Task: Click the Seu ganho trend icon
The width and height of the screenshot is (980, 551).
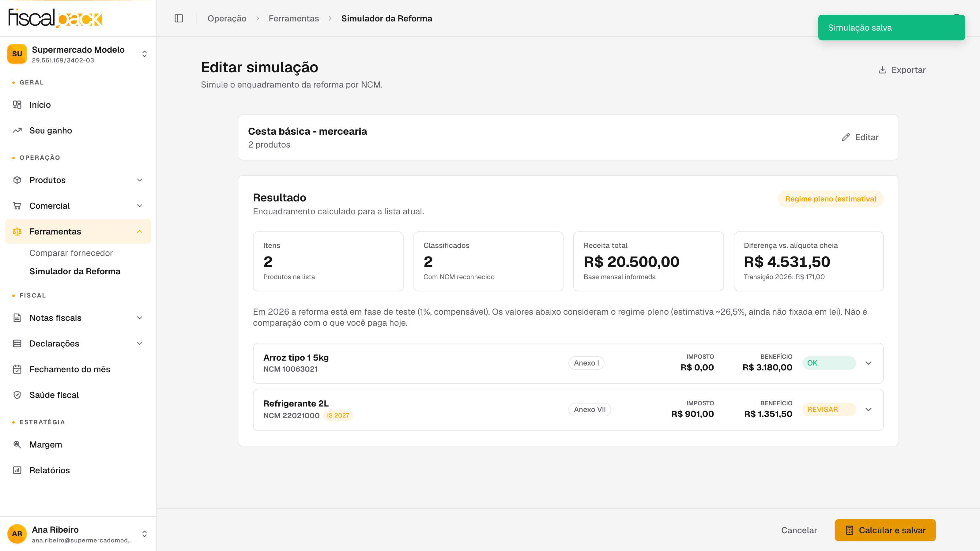Action: click(17, 130)
